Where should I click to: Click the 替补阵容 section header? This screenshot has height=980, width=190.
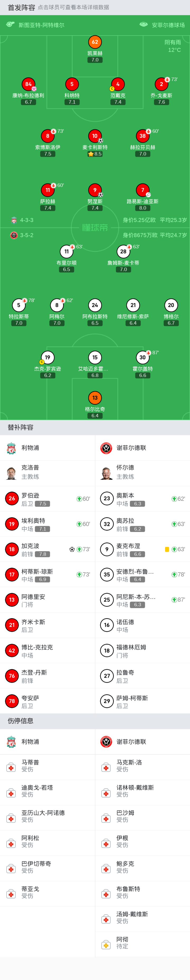[21, 427]
